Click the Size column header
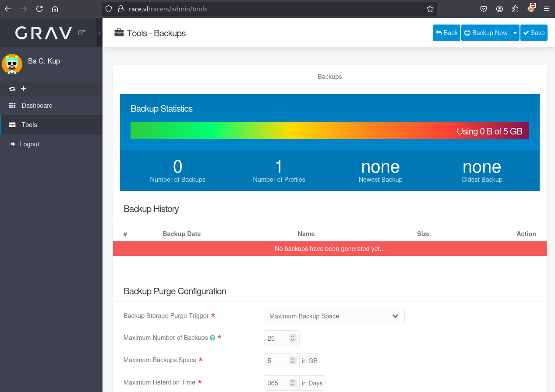Viewport: 555px width, 392px height. pos(423,234)
